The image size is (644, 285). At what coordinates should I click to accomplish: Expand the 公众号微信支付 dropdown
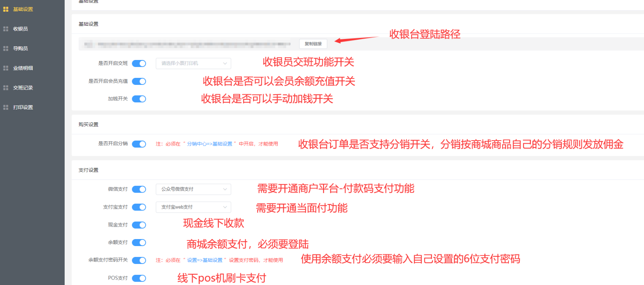tap(193, 189)
